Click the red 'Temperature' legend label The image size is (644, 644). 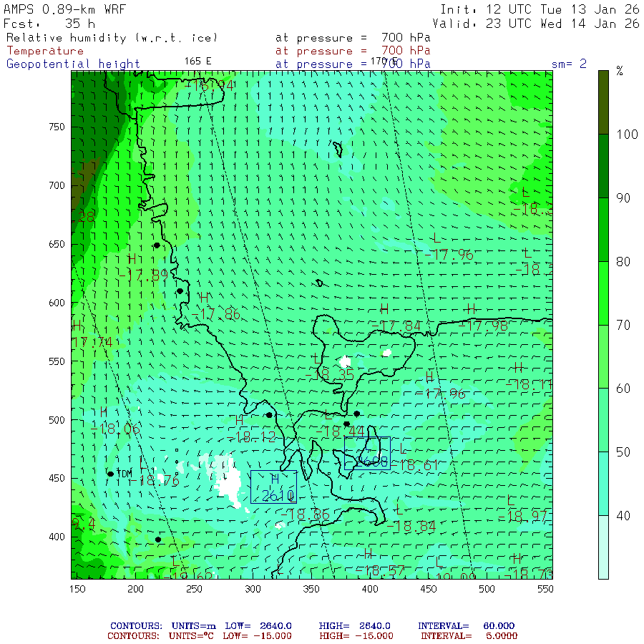tap(45, 51)
